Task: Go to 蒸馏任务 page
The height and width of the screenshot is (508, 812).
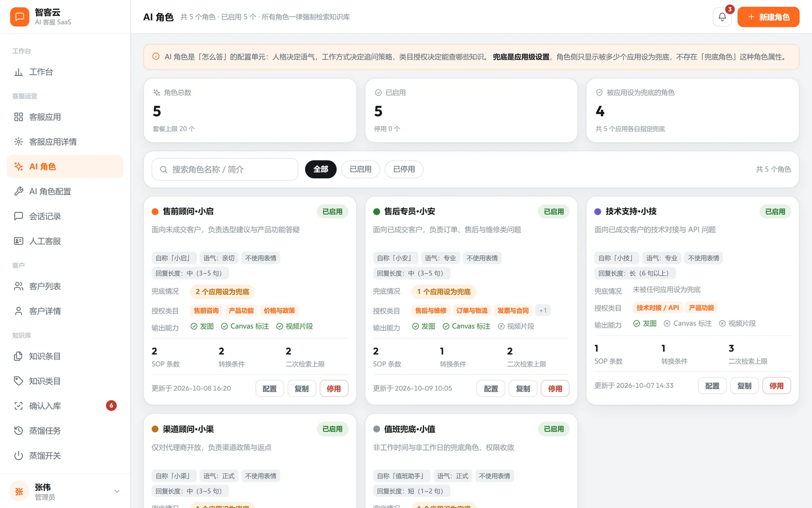Action: pos(65,431)
